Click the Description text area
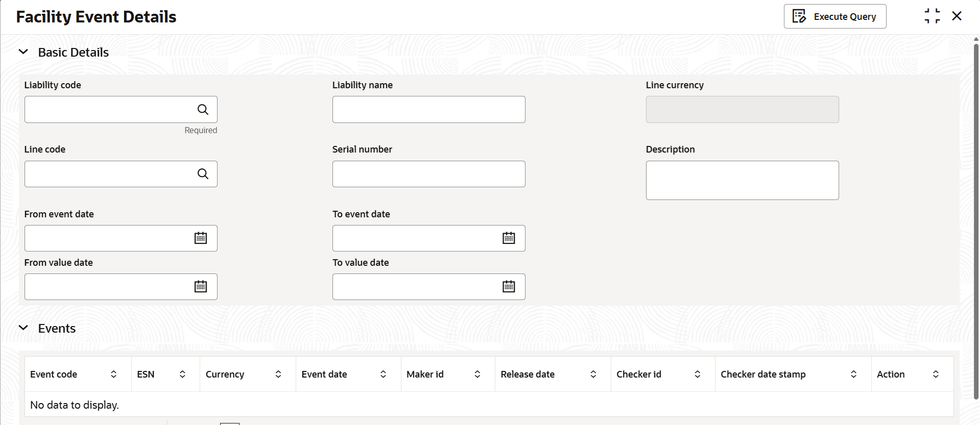The width and height of the screenshot is (980, 425). tap(742, 180)
